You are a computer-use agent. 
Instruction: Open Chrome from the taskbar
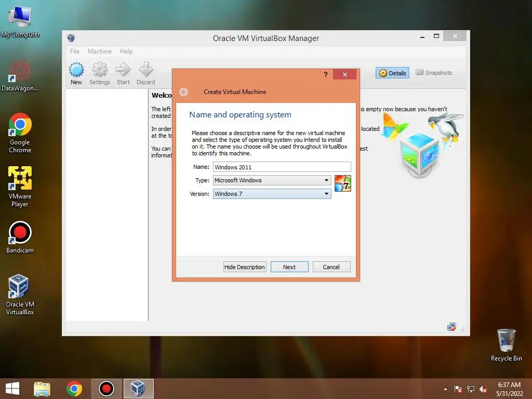74,389
